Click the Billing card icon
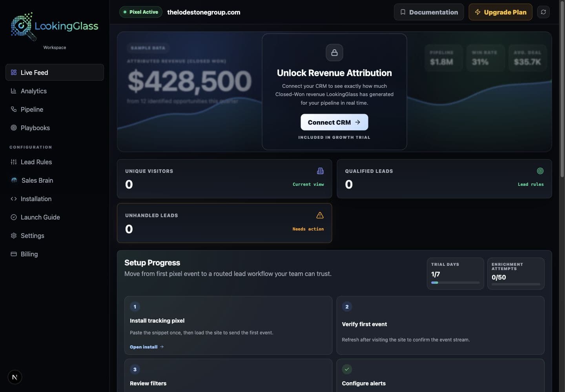Viewport: 565px width, 392px height. click(x=14, y=254)
